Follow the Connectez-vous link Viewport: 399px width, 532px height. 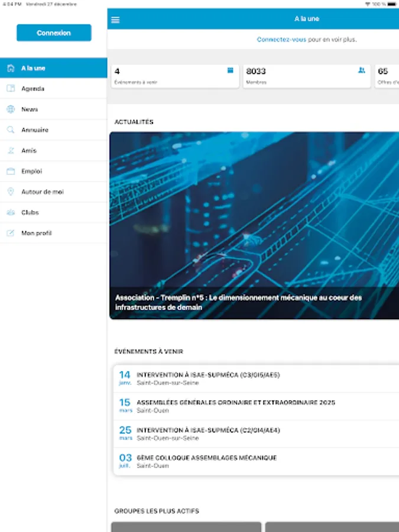[x=281, y=40]
